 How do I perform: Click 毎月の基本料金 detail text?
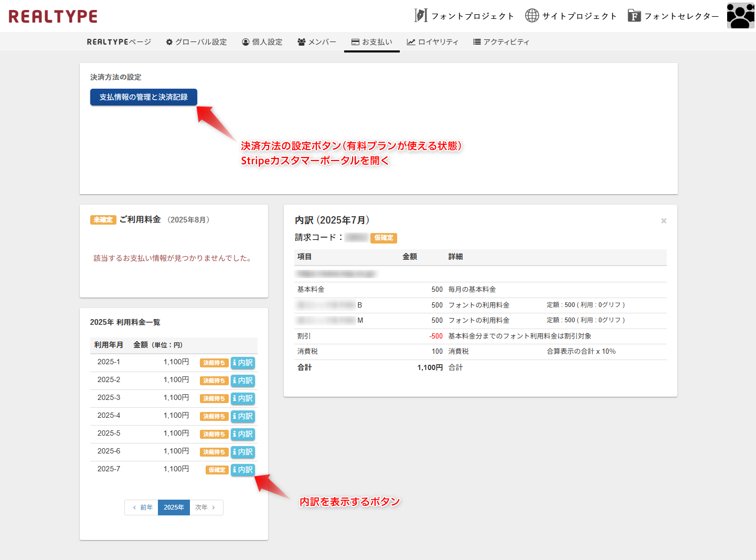(x=472, y=290)
